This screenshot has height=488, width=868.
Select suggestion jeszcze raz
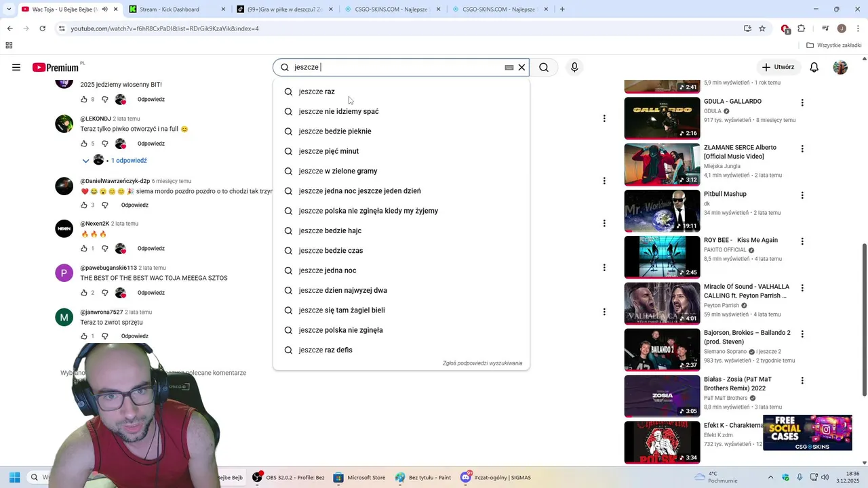(401, 91)
